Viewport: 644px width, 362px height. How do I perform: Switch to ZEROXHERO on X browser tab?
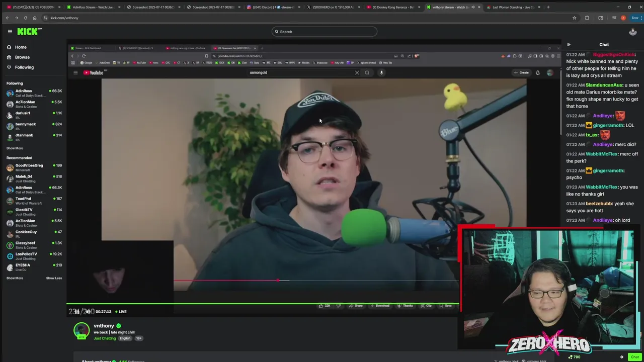[x=333, y=7]
